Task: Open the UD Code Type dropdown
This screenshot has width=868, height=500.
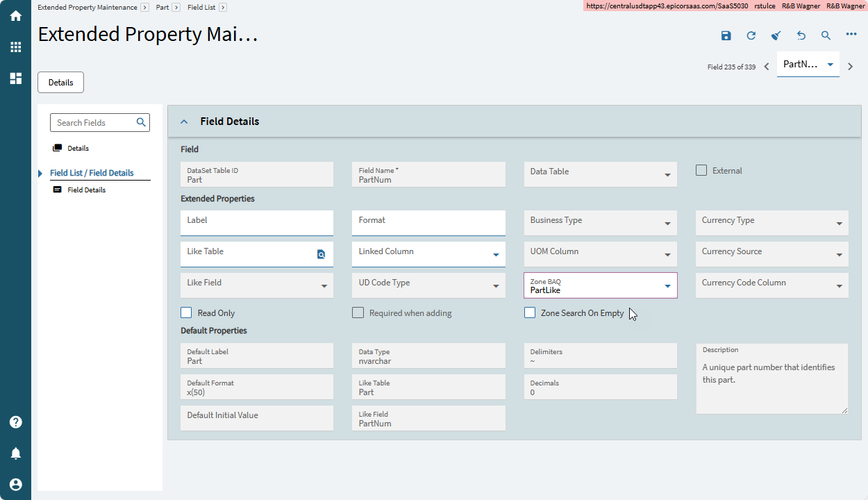Action: pyautogui.click(x=496, y=286)
